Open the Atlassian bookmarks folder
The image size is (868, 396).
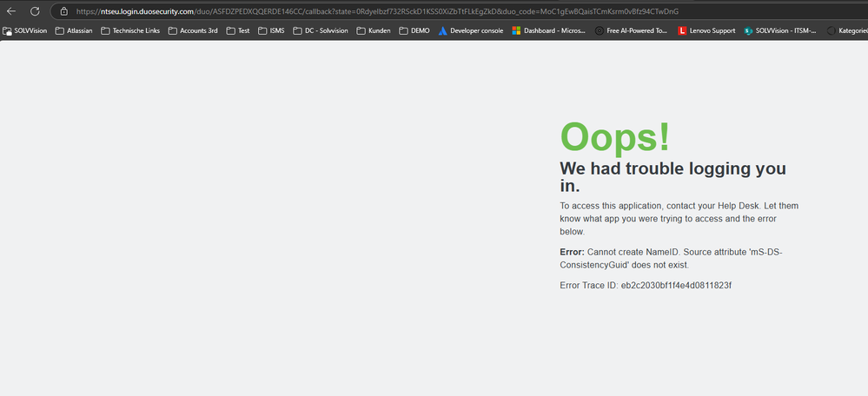74,31
